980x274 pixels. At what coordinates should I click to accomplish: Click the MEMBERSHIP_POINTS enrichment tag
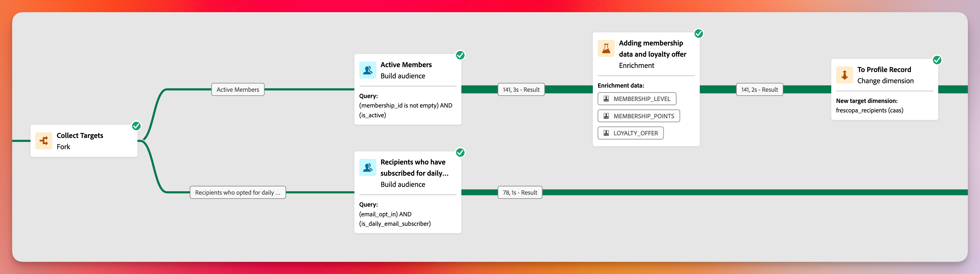(x=639, y=116)
